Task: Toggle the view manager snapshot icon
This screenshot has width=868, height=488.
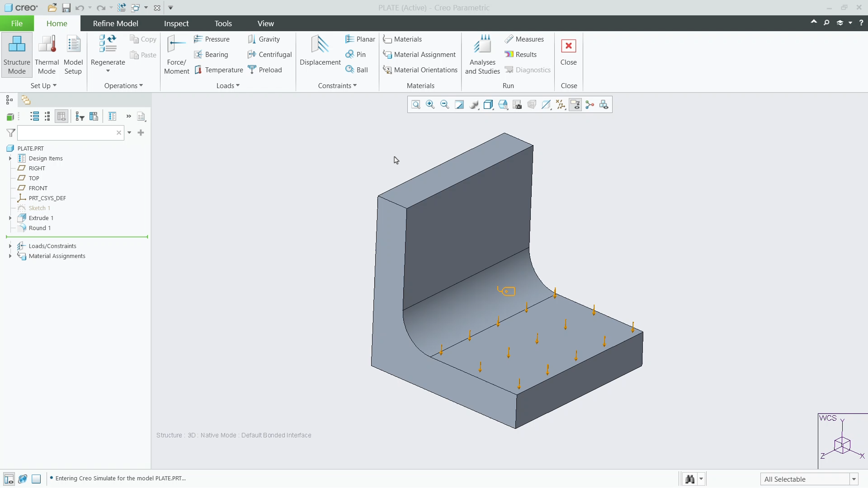Action: tap(517, 105)
